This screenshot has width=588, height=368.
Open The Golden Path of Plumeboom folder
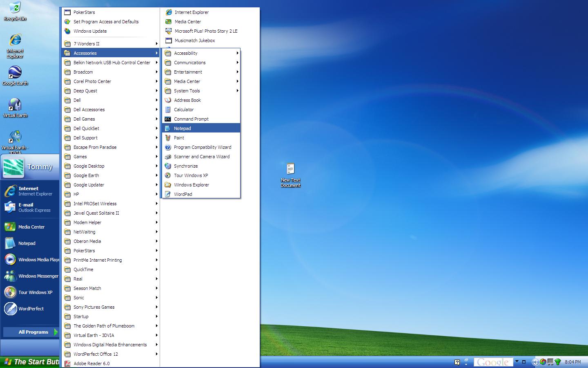click(x=111, y=326)
